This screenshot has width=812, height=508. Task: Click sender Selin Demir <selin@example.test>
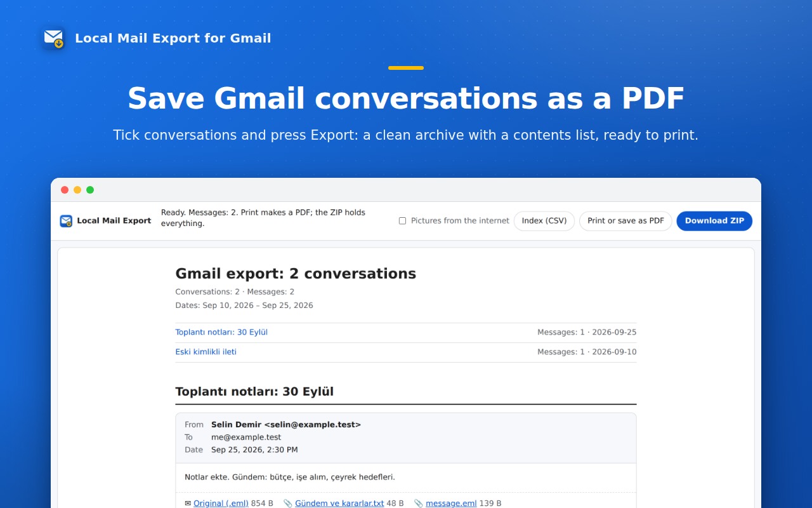[286, 425]
